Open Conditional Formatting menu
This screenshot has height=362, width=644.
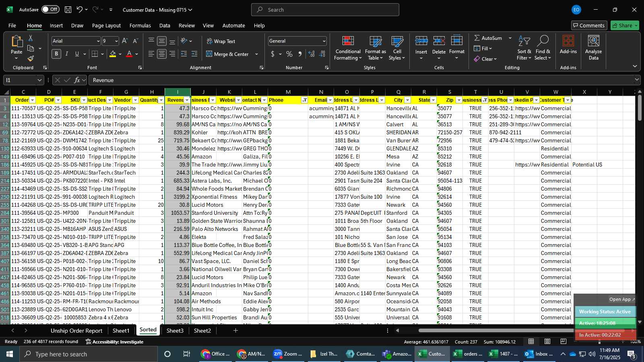[x=348, y=48]
